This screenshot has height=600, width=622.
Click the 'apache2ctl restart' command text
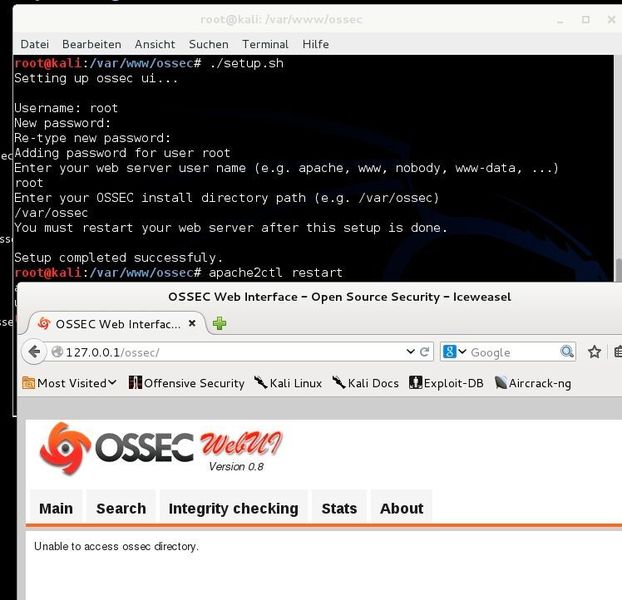pyautogui.click(x=275, y=272)
